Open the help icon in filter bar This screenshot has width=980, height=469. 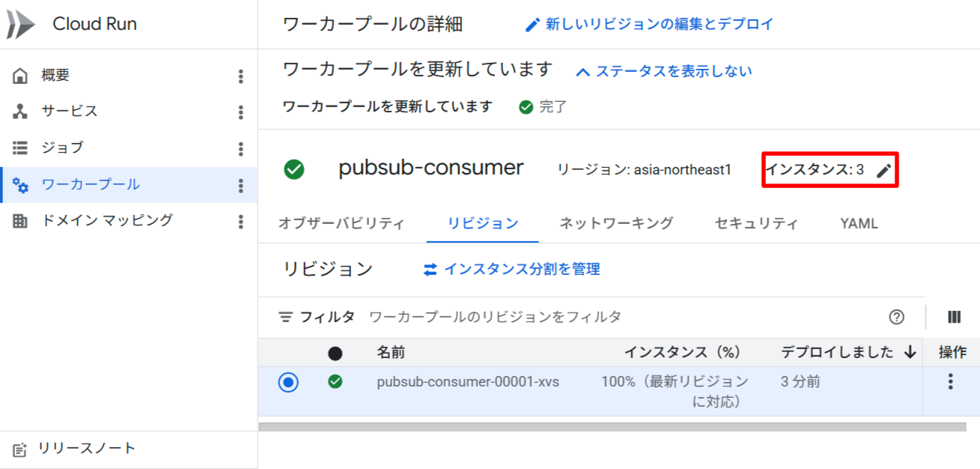[x=896, y=317]
